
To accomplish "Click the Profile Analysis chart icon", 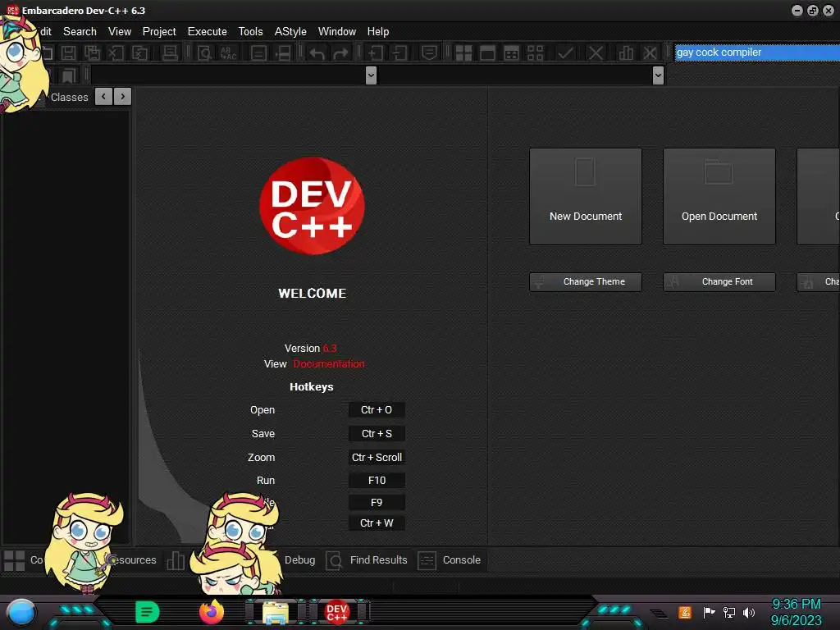I will click(x=626, y=53).
